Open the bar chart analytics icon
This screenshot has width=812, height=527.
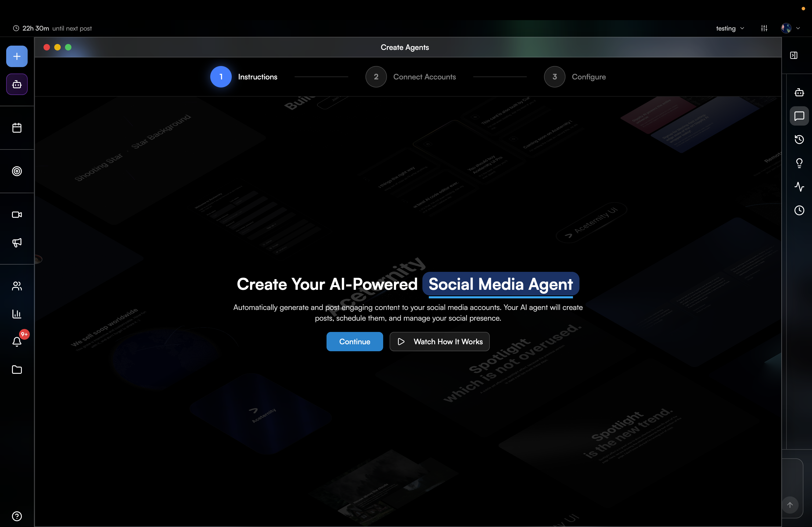17,314
